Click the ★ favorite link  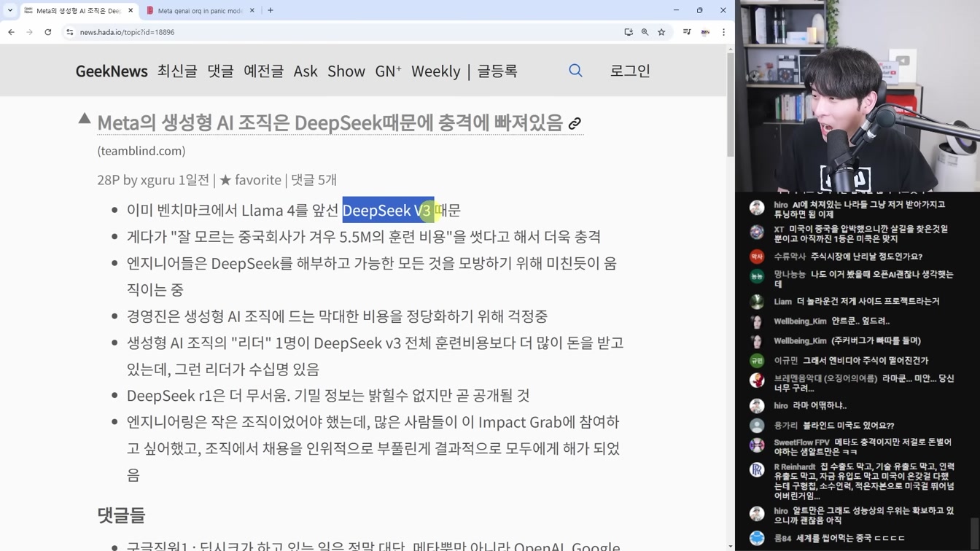pos(250,180)
